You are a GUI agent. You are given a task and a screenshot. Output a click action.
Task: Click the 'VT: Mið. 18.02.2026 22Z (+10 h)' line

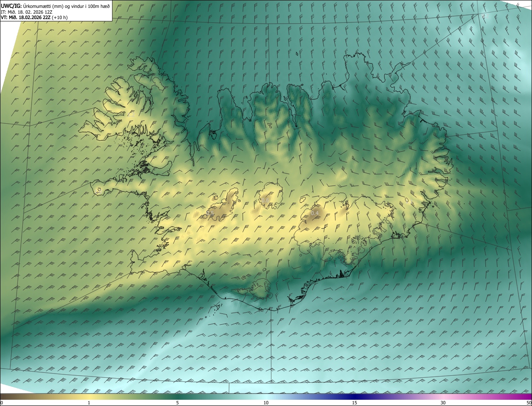pos(34,17)
